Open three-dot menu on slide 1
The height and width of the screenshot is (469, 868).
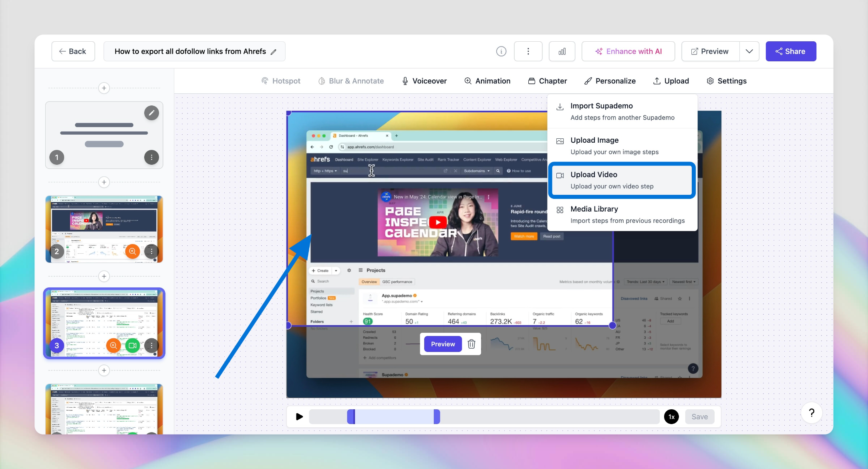click(x=151, y=158)
